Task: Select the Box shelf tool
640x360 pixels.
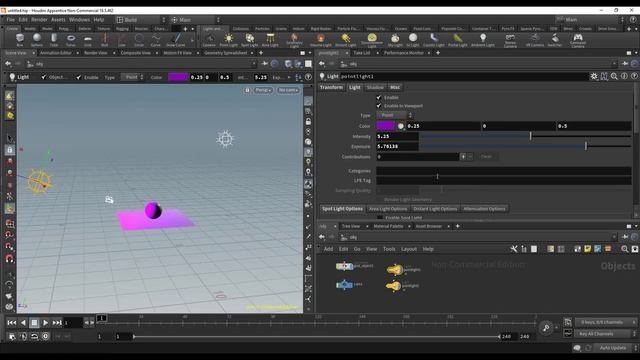Action: pos(20,40)
